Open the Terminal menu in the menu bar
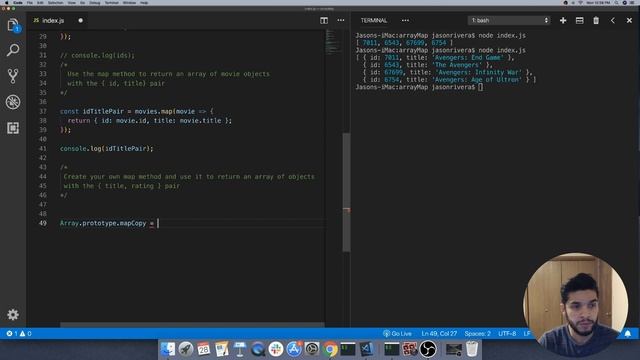This screenshot has width=640, height=360. (x=111, y=3)
